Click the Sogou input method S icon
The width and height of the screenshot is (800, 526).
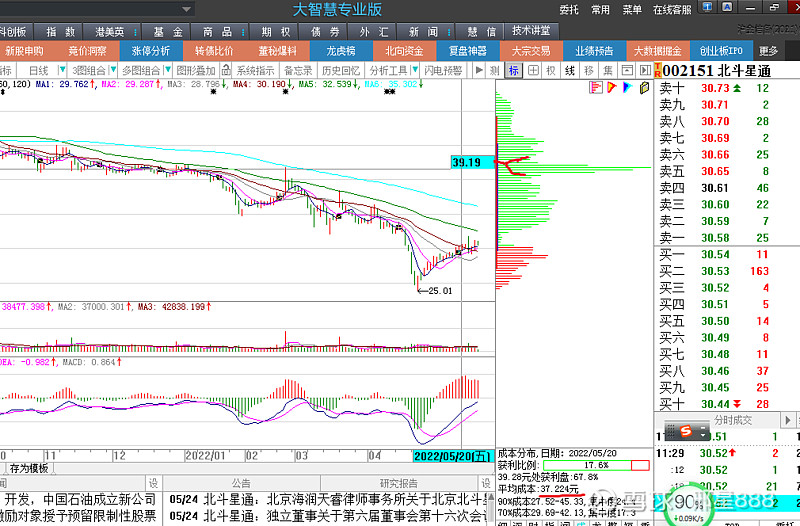coord(685,432)
